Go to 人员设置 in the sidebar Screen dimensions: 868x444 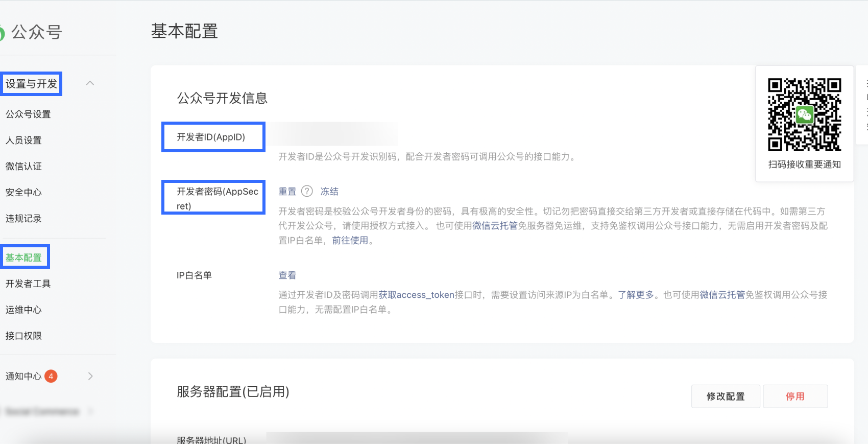coord(23,140)
